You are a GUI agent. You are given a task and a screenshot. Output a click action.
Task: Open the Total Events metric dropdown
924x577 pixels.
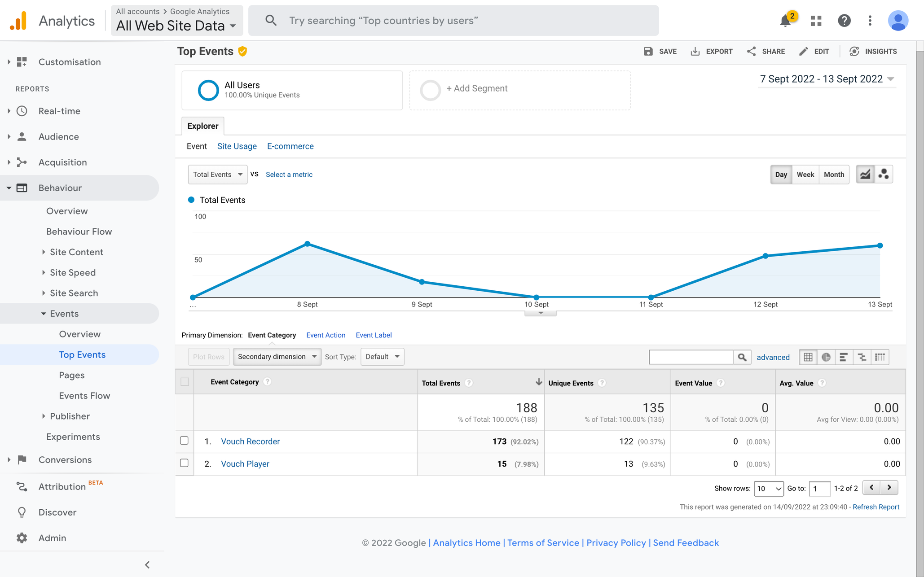tap(218, 175)
